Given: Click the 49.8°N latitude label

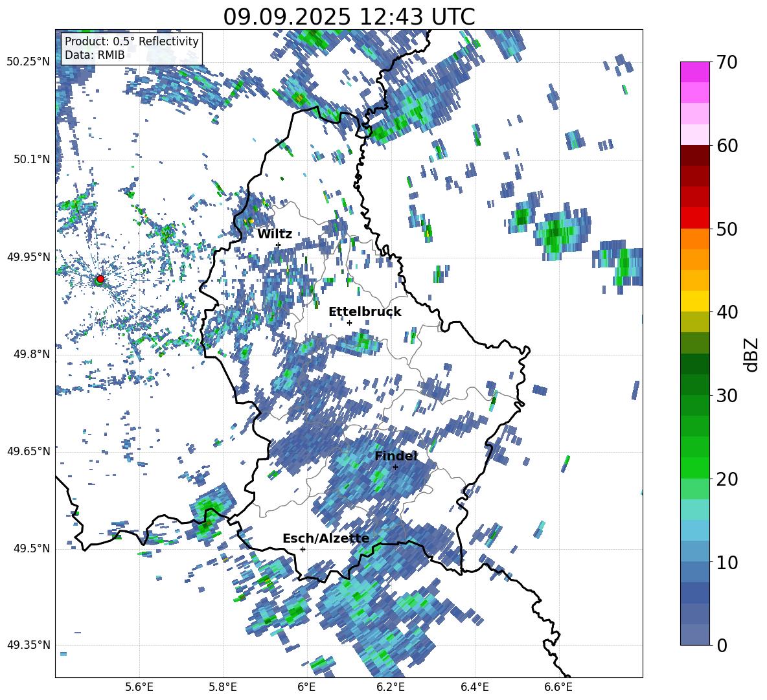Looking at the screenshot, I should coord(31,354).
